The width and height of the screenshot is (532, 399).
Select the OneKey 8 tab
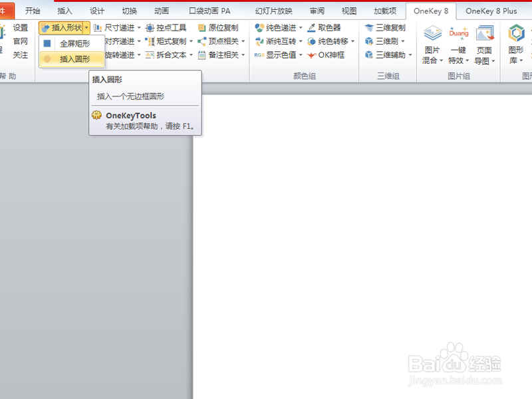(431, 11)
